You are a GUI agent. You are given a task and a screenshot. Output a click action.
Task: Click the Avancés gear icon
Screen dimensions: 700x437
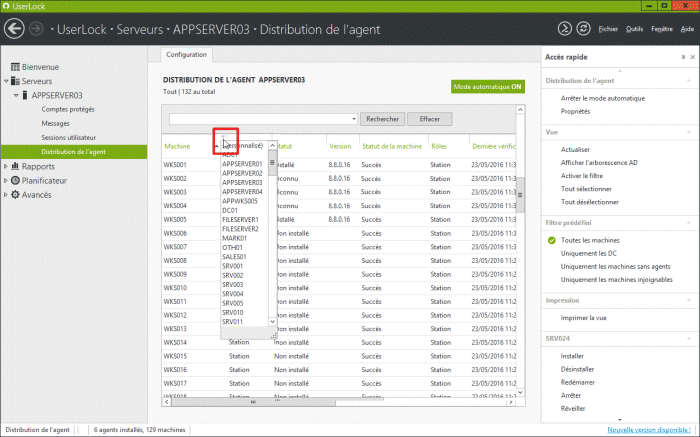(x=15, y=195)
